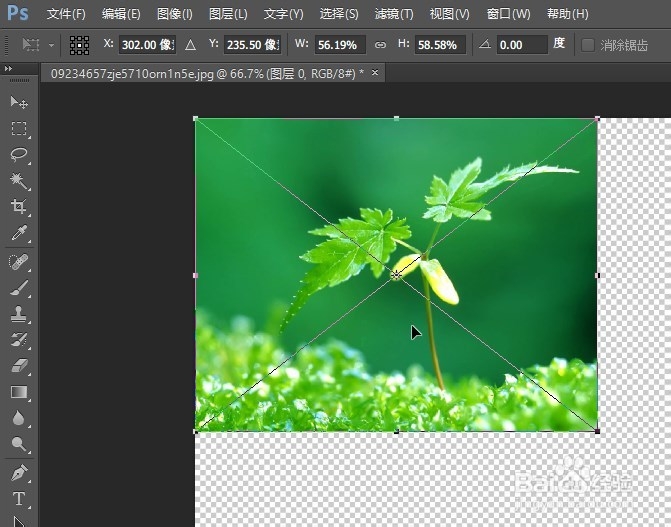The image size is (671, 527).
Task: Click the rotation angle icon
Action: pyautogui.click(x=484, y=44)
